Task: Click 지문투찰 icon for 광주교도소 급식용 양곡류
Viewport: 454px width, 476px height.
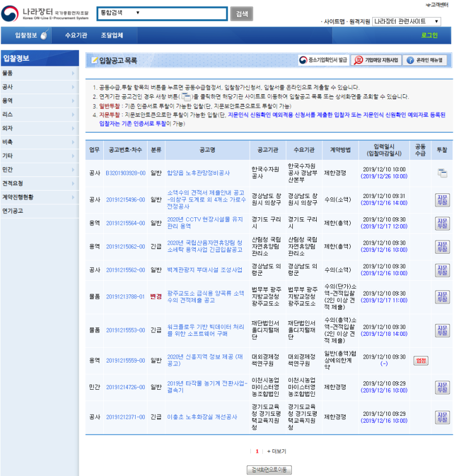Action: point(442,297)
